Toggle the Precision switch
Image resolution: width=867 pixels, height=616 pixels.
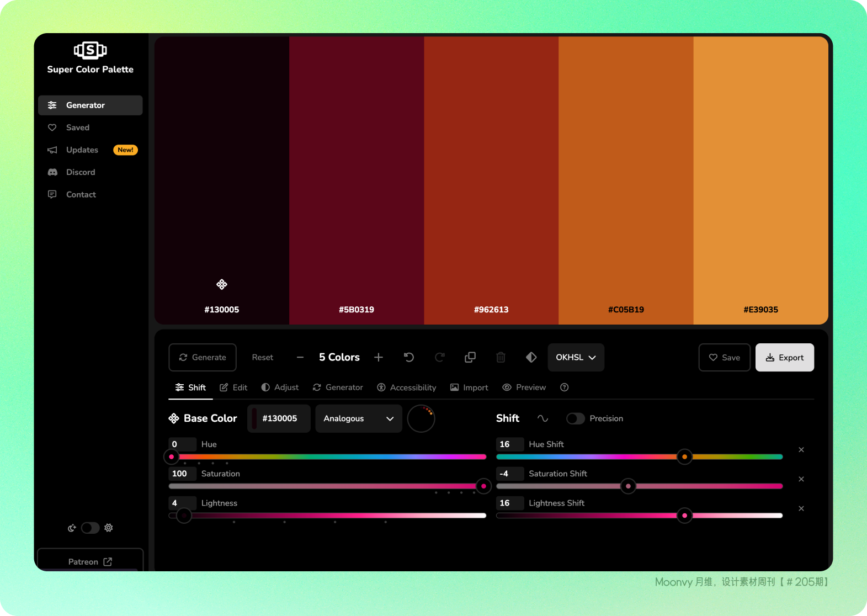pyautogui.click(x=576, y=418)
